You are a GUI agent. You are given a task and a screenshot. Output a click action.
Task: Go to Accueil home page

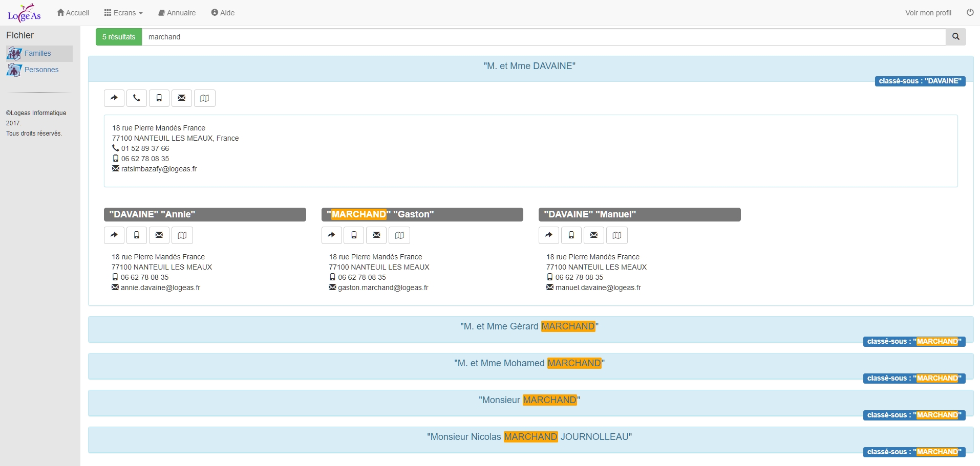click(73, 13)
